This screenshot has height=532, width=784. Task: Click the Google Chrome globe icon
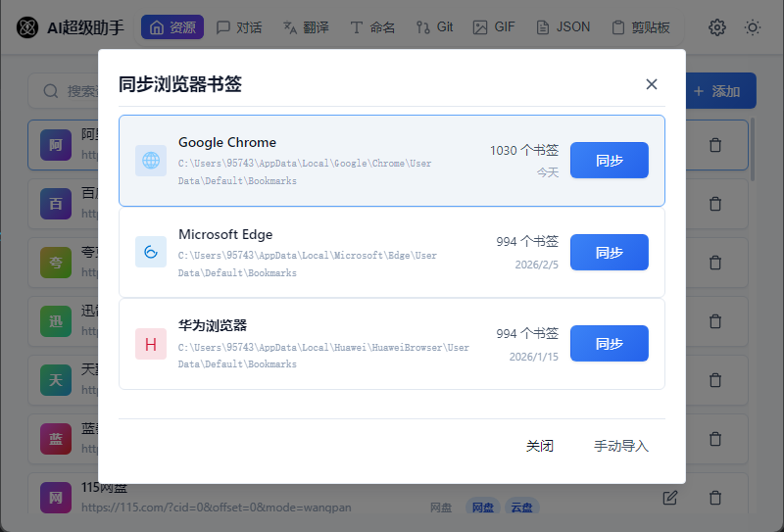point(151,161)
